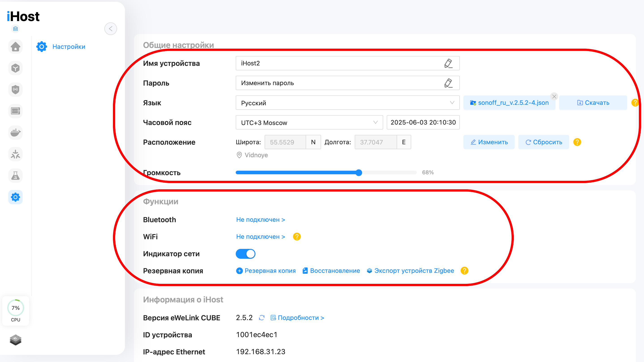Click the Широта field 55.5529
This screenshot has height=362, width=644.
click(x=285, y=142)
